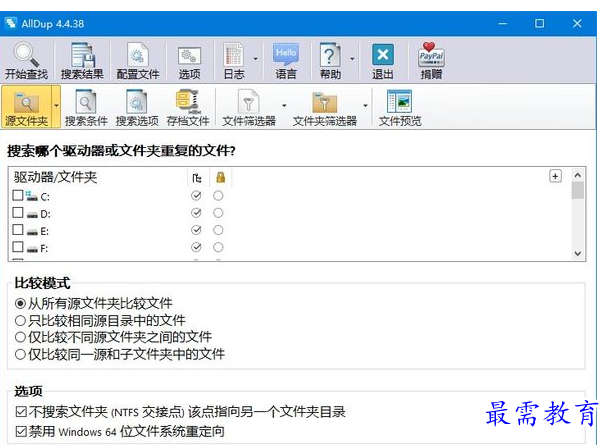607x445 pixels.
Task: Click the 退出 exit icon
Action: point(383,55)
